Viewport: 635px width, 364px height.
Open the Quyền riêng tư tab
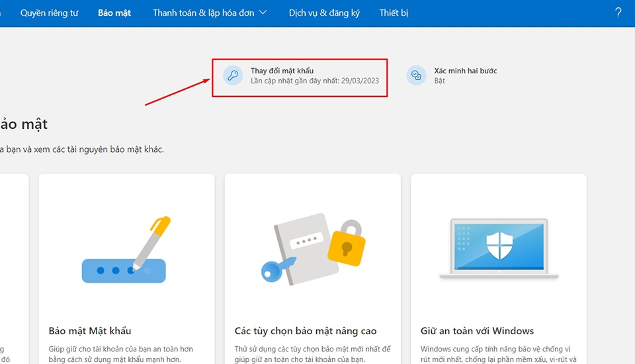[x=49, y=13]
